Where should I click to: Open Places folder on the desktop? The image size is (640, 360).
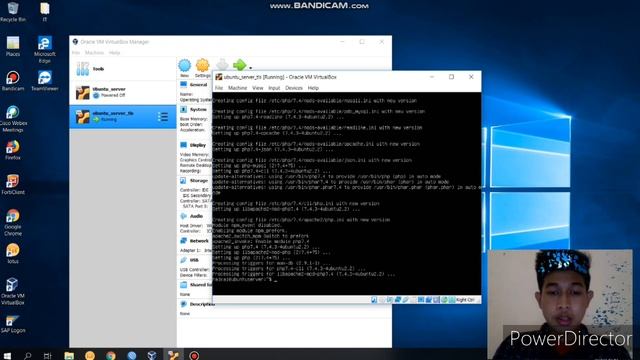[13, 46]
